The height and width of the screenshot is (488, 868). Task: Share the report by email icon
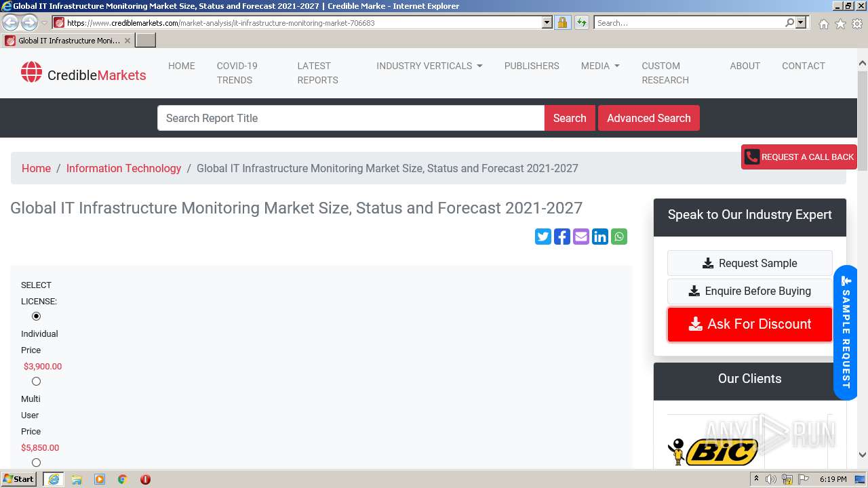click(581, 237)
